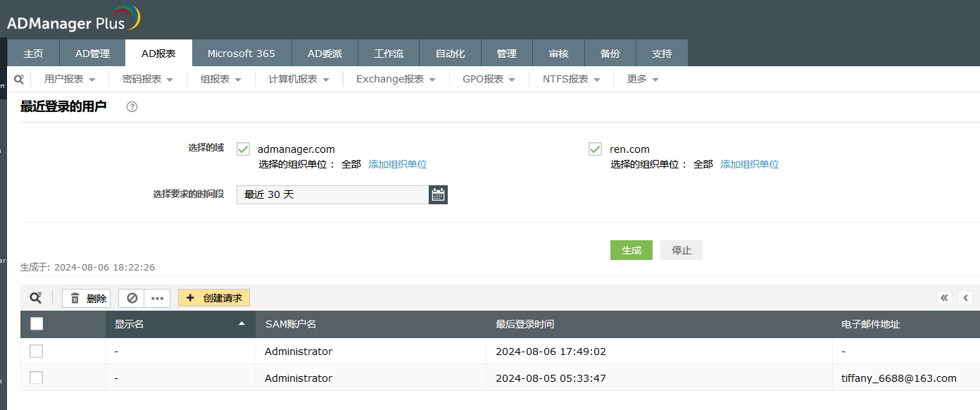980x410 pixels.
Task: Click Administrator in the 17:49:02 row
Action: tap(299, 351)
